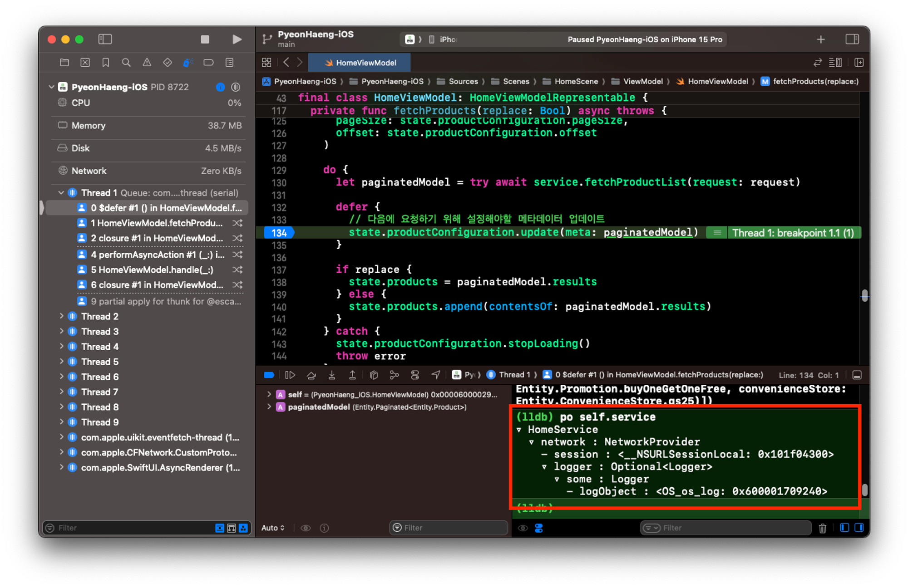Select the HomeViewModel editor tab

click(360, 63)
